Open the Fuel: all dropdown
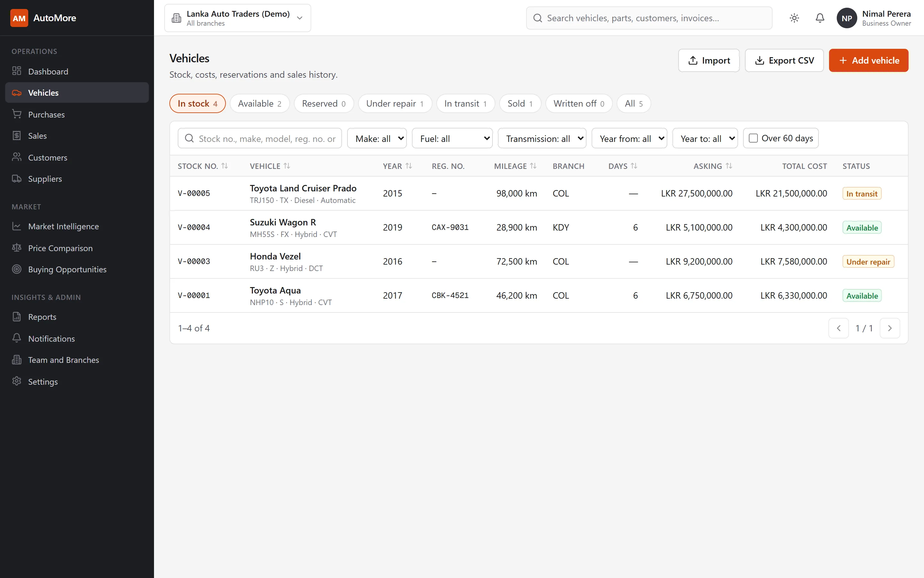This screenshot has height=578, width=924. point(452,138)
